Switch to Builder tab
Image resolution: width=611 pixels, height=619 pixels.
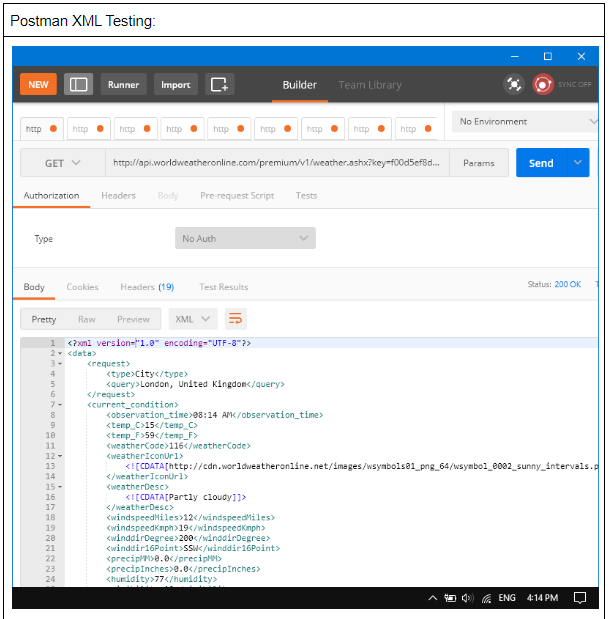coord(300,85)
